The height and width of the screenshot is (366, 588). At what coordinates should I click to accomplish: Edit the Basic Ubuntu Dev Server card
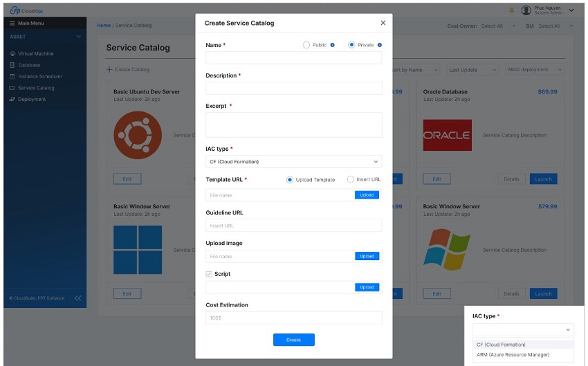coord(127,179)
